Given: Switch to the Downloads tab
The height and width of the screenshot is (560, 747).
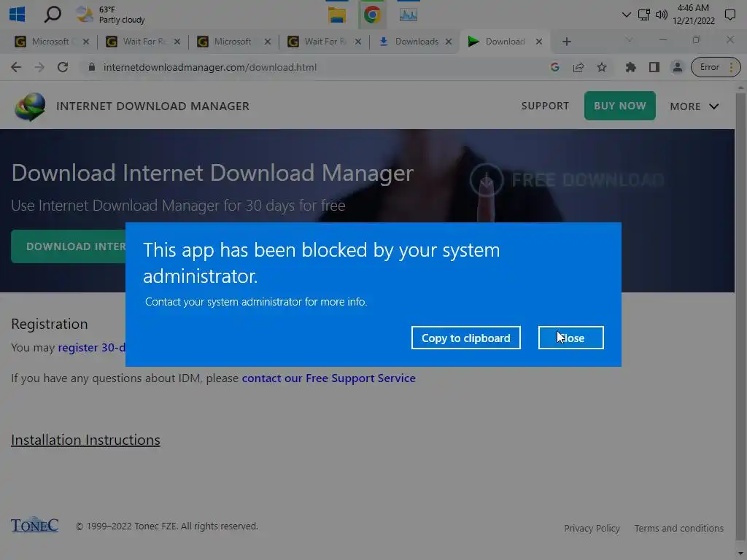Looking at the screenshot, I should pyautogui.click(x=416, y=42).
